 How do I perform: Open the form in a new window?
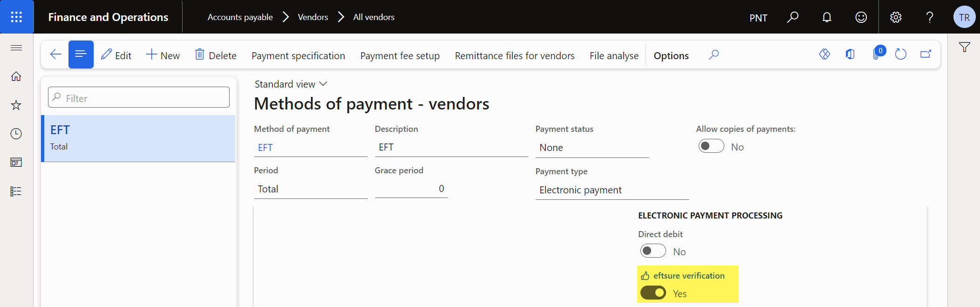[x=926, y=55]
